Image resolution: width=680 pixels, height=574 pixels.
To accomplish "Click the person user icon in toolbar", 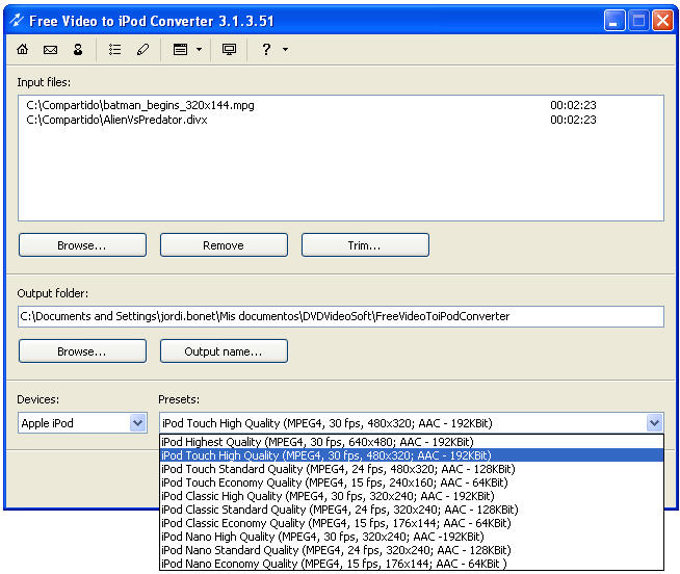I will (x=78, y=49).
